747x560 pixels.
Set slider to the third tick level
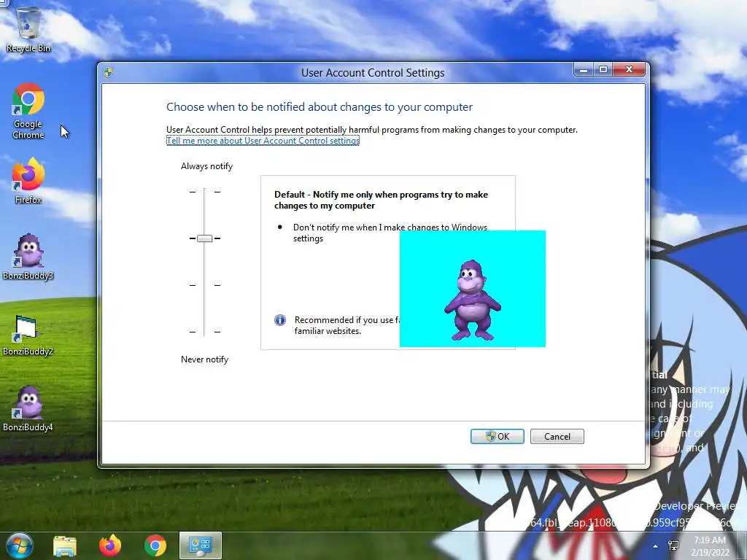(x=204, y=285)
